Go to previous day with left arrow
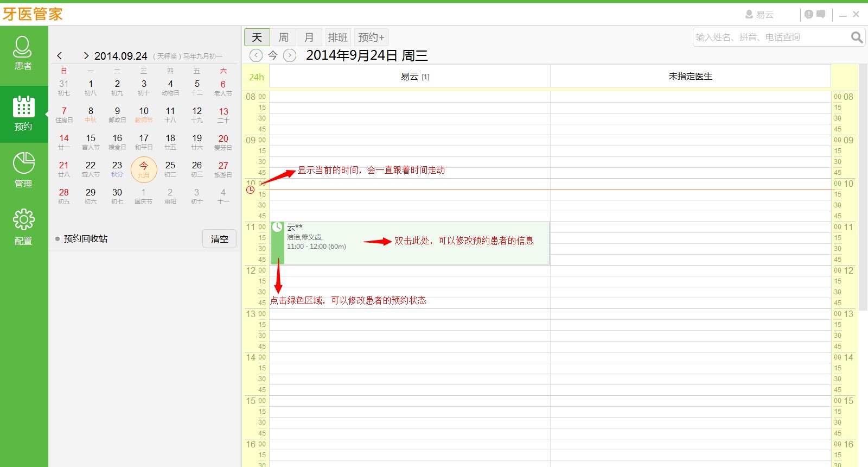 point(256,55)
